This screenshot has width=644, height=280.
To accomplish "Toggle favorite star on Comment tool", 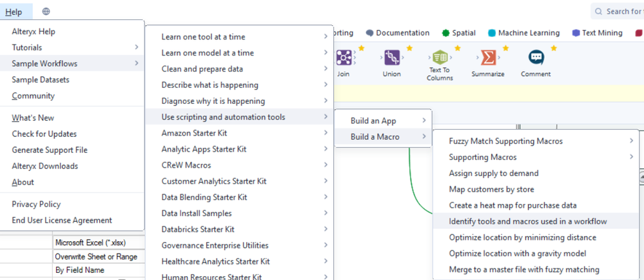I will [x=554, y=48].
